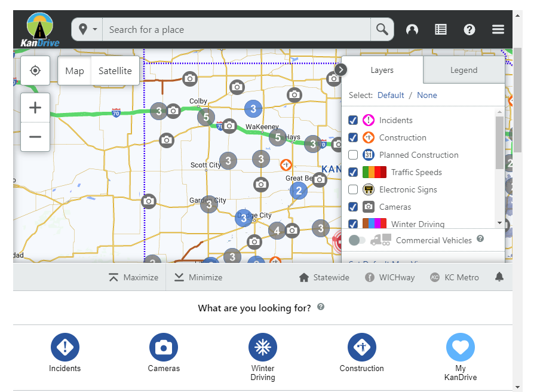
Task: Switch map to Satellite view
Action: 115,71
